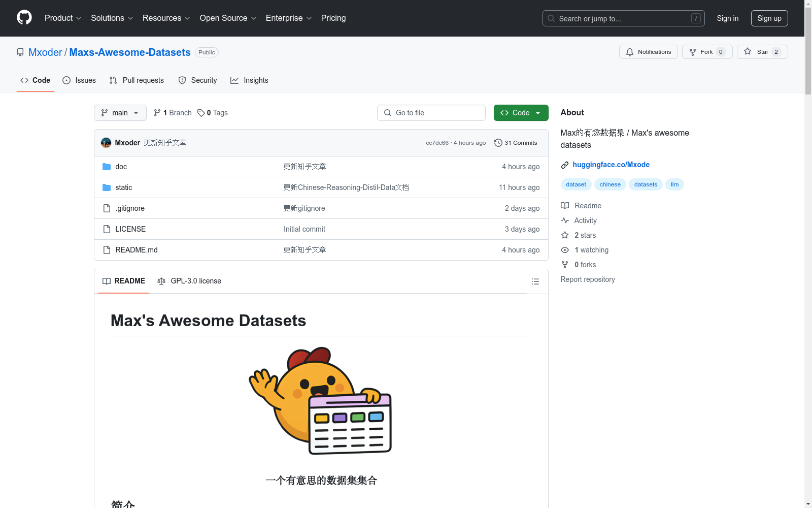
Task: Star this repository
Action: pos(762,52)
